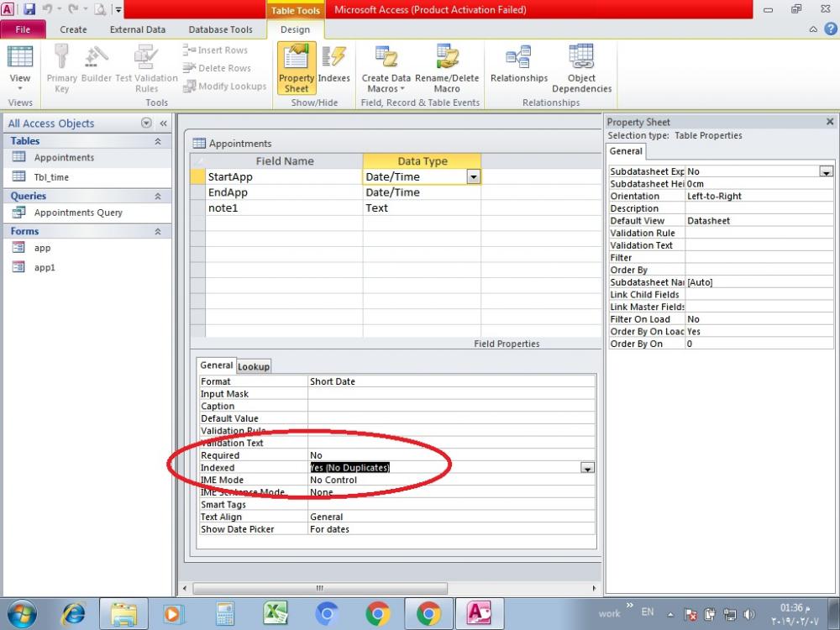The width and height of the screenshot is (840, 630).
Task: Click the Input Mask property field
Action: [x=452, y=394]
